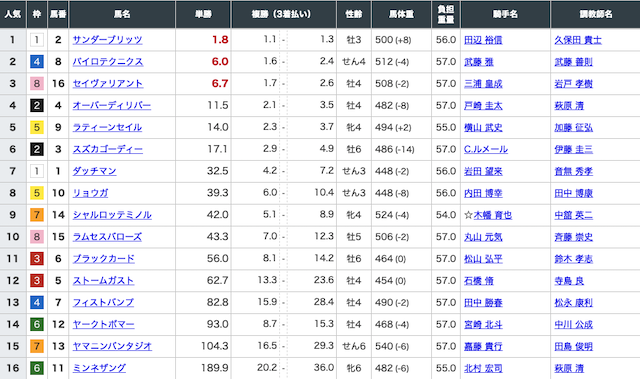Click orange frame 7 badge beside シャルロッテミノル
640x379 pixels.
tap(37, 215)
